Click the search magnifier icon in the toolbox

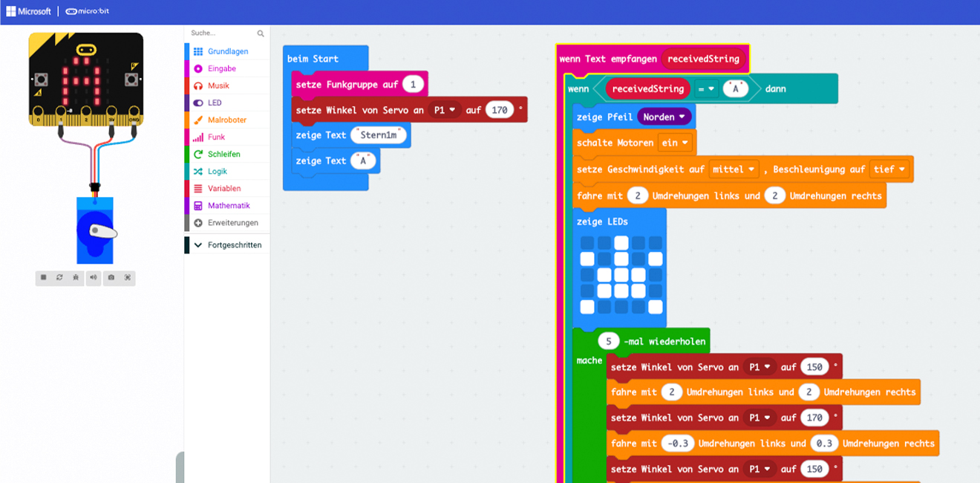pos(261,33)
